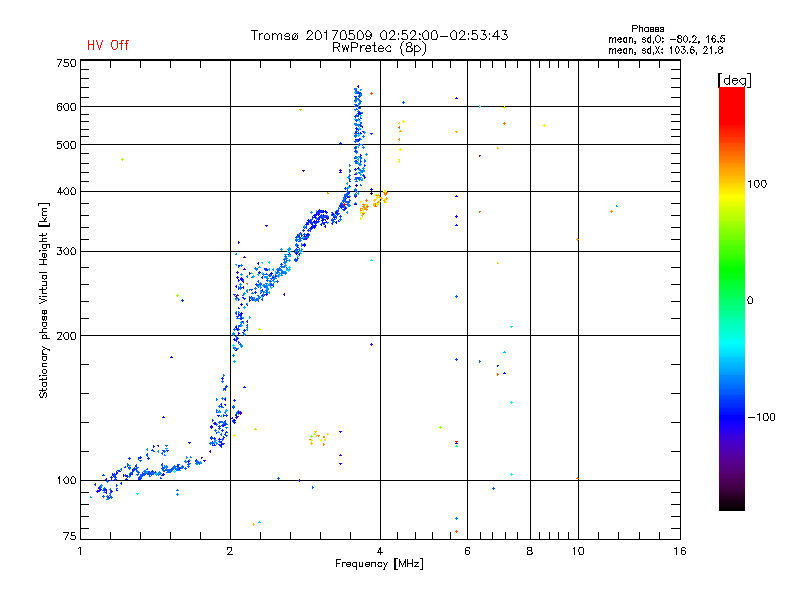Click the y-axis '500' tick label

pyautogui.click(x=66, y=145)
